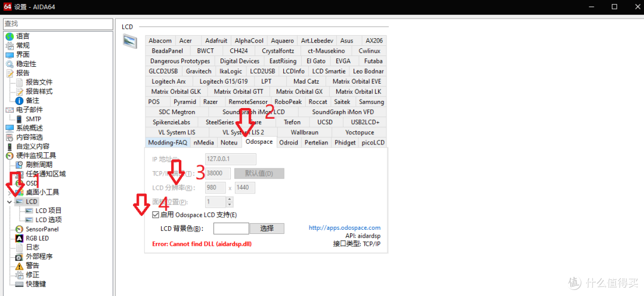Click the icon beside 内容筛选
The image size is (644, 296).
[10, 137]
